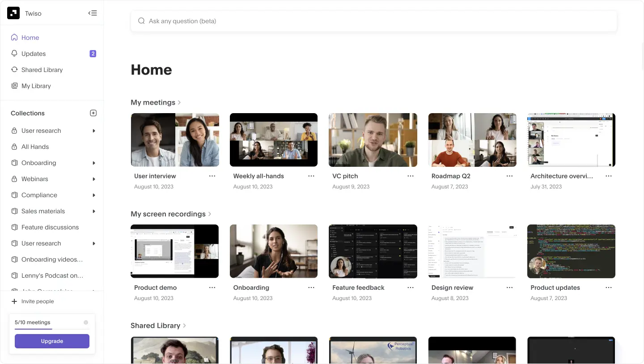
Task: Click the Twiso workspace logo
Action: 13,13
